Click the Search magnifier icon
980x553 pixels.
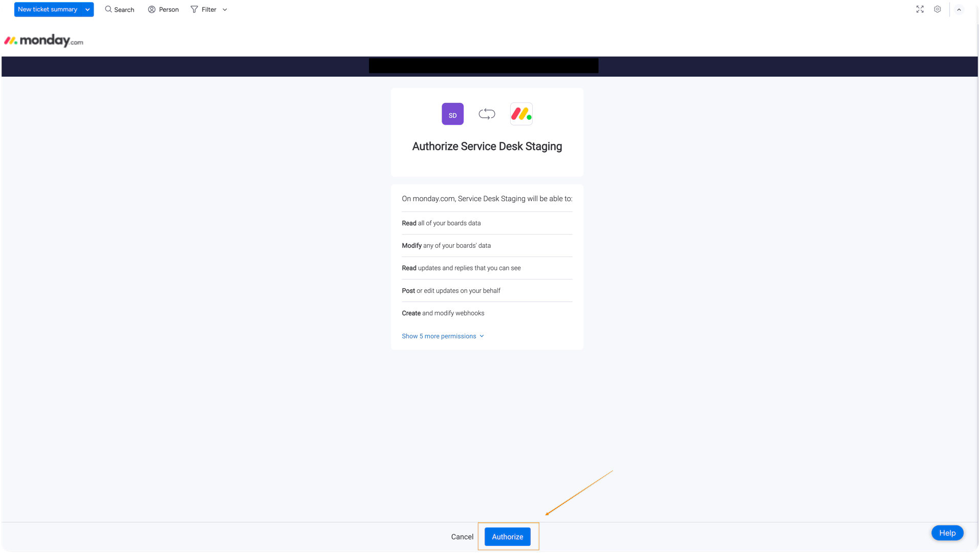pos(108,10)
